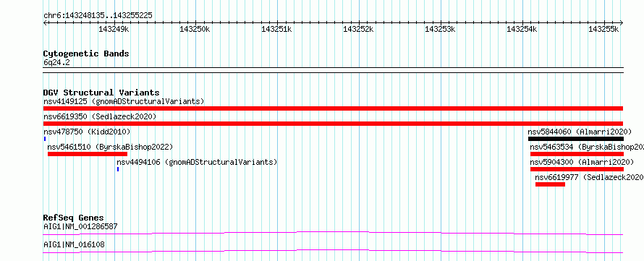The width and height of the screenshot is (644, 261).
Task: Click the left arrowhead of the ruler
Action: (45, 22)
